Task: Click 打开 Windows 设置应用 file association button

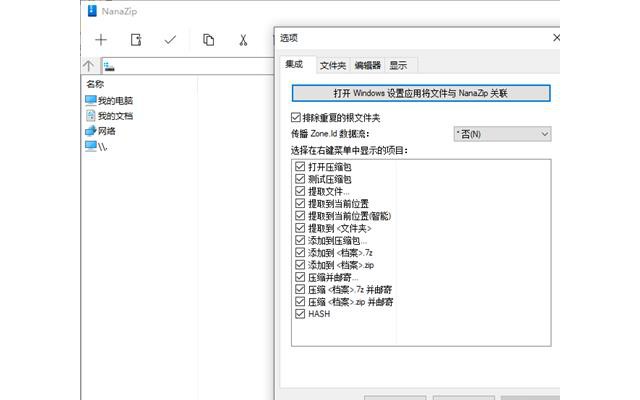Action: [421, 93]
